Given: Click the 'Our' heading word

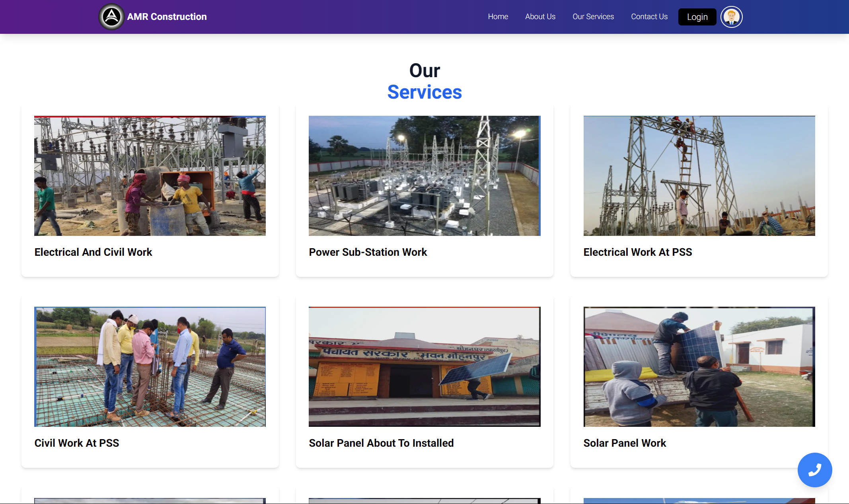Looking at the screenshot, I should coord(424,71).
